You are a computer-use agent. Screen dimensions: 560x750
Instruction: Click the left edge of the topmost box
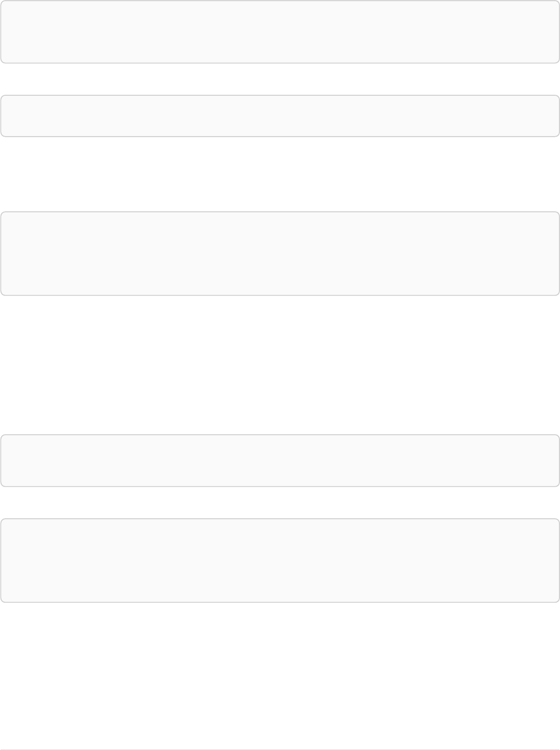click(2, 31)
